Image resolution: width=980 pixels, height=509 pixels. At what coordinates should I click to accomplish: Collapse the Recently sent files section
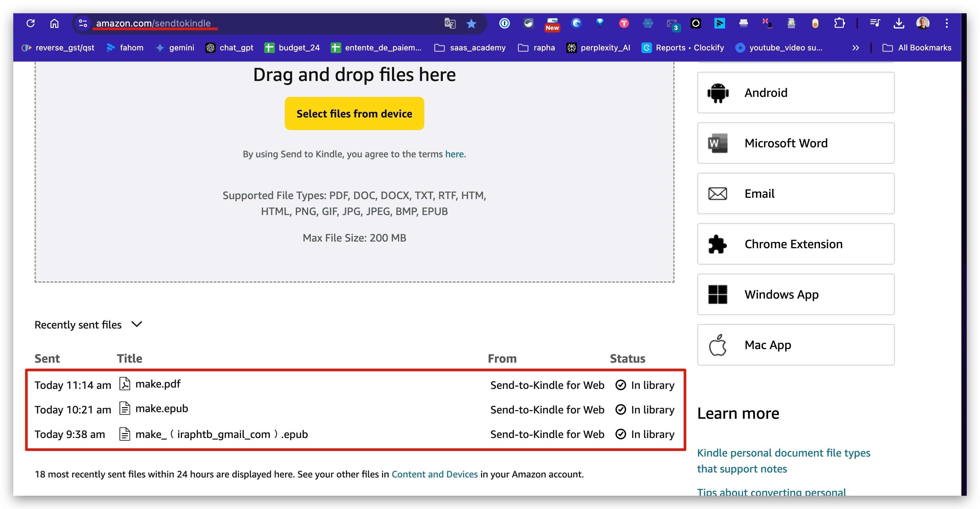(136, 324)
